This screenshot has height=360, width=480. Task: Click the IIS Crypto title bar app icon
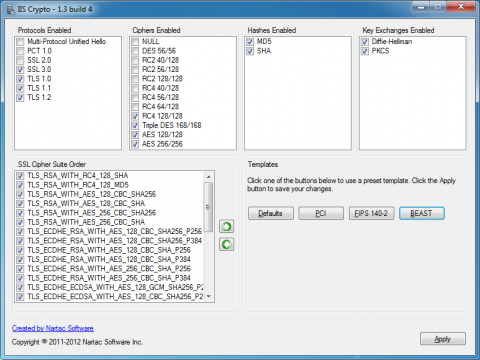coord(11,9)
